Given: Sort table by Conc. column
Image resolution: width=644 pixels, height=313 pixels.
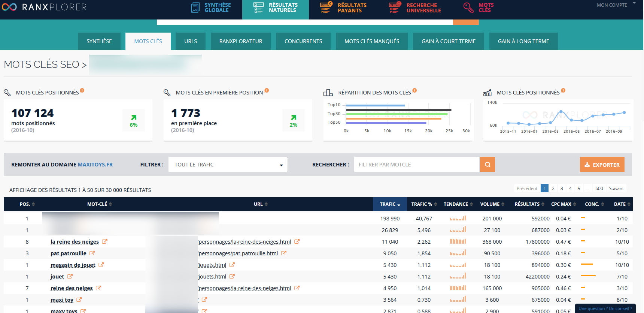Looking at the screenshot, I should coord(594,204).
